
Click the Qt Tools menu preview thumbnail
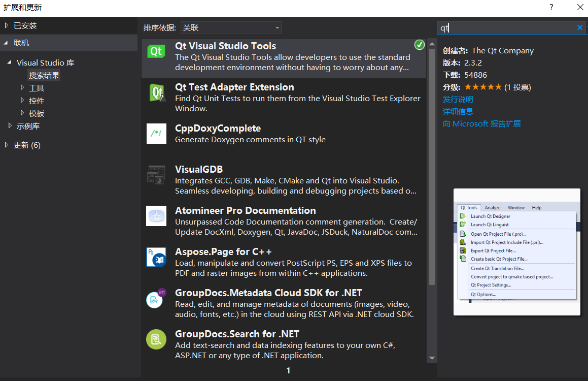[517, 252]
